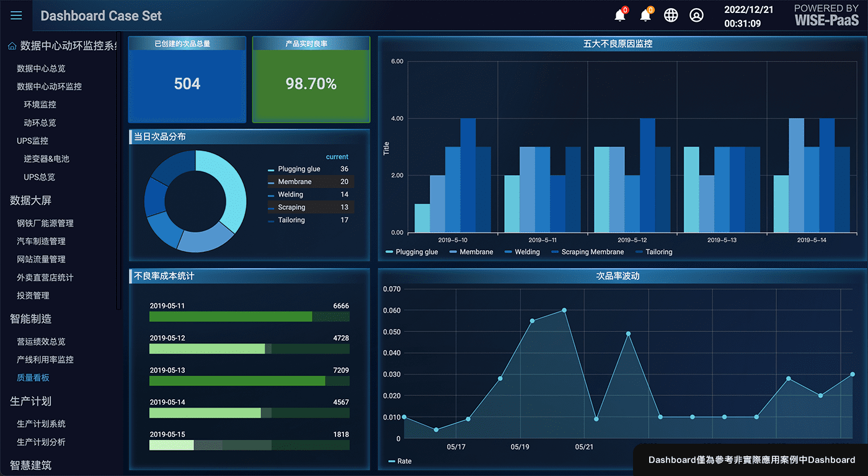Open the user account profile icon
The height and width of the screenshot is (476, 868).
tap(696, 16)
